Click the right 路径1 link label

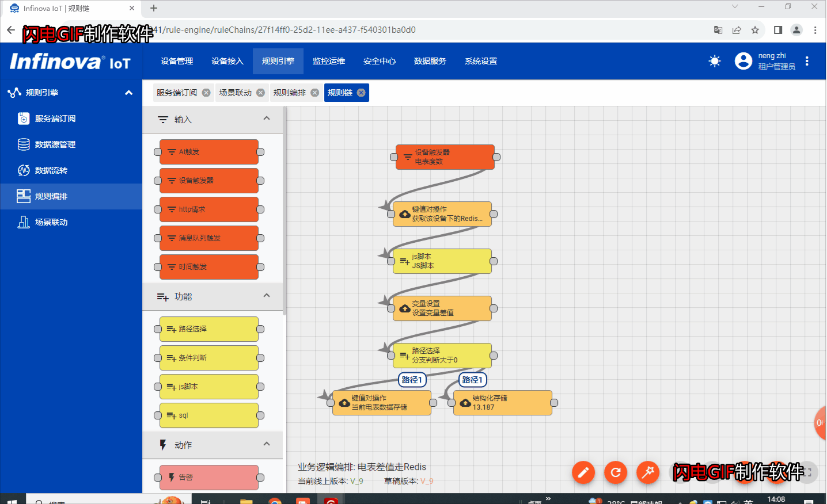(x=473, y=380)
